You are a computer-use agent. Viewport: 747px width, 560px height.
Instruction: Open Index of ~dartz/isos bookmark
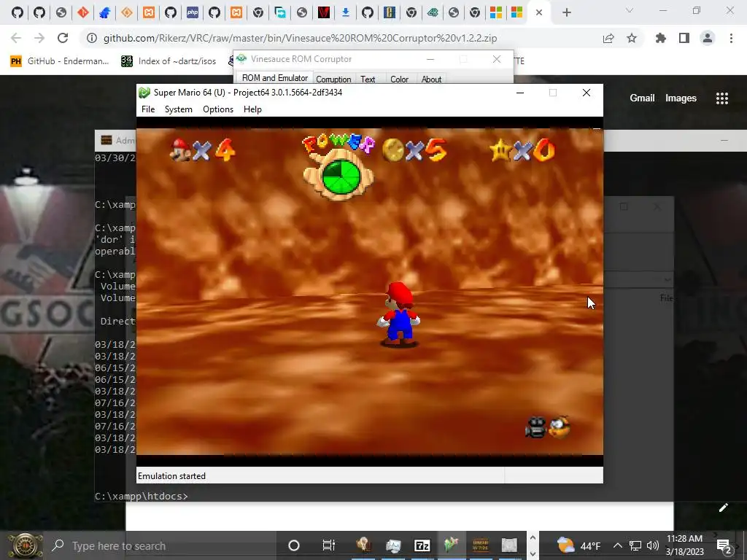pos(169,61)
